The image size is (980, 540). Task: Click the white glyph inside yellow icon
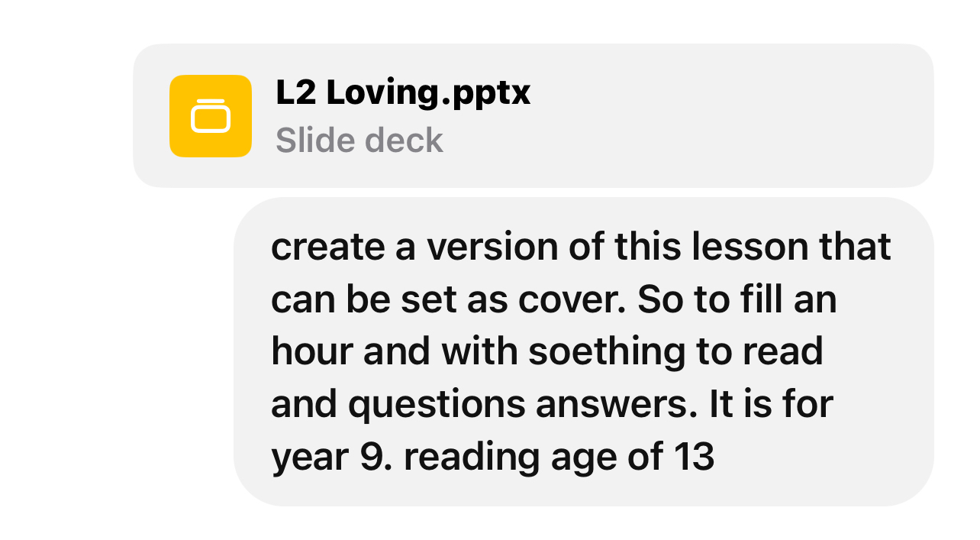click(x=211, y=117)
